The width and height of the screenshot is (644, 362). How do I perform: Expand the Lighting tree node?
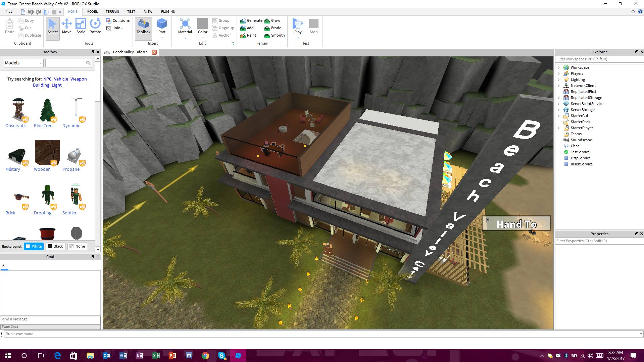[559, 80]
